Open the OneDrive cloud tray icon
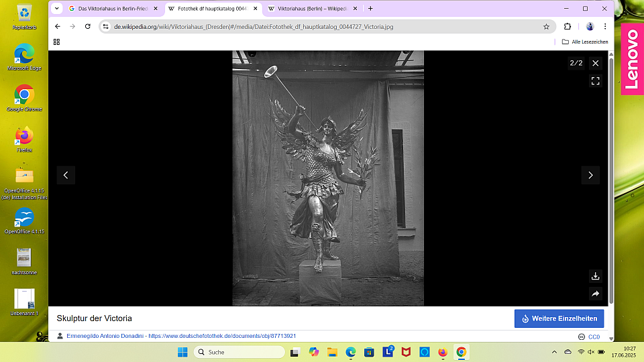This screenshot has width=644, height=362. (x=568, y=352)
